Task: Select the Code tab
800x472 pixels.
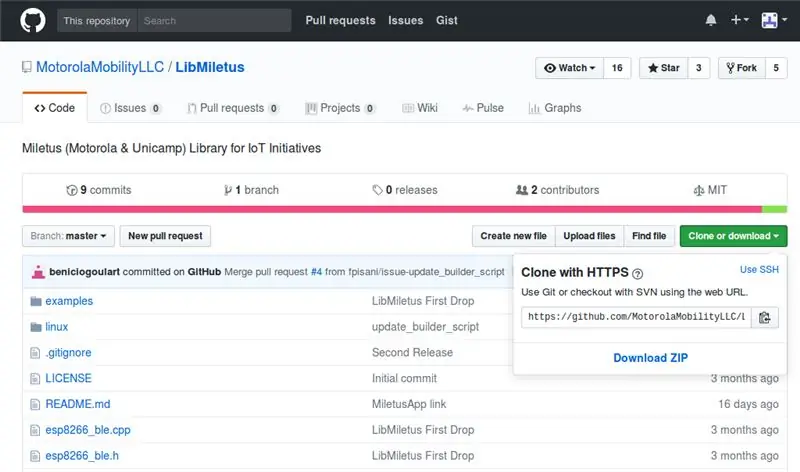Action: (x=55, y=108)
